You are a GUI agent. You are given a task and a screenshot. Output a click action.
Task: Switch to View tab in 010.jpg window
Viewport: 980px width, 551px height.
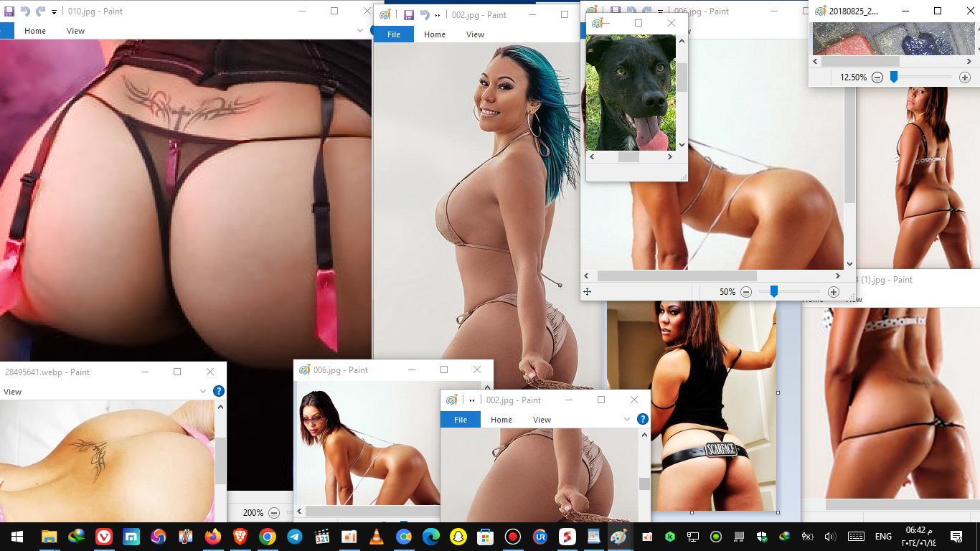[x=75, y=31]
